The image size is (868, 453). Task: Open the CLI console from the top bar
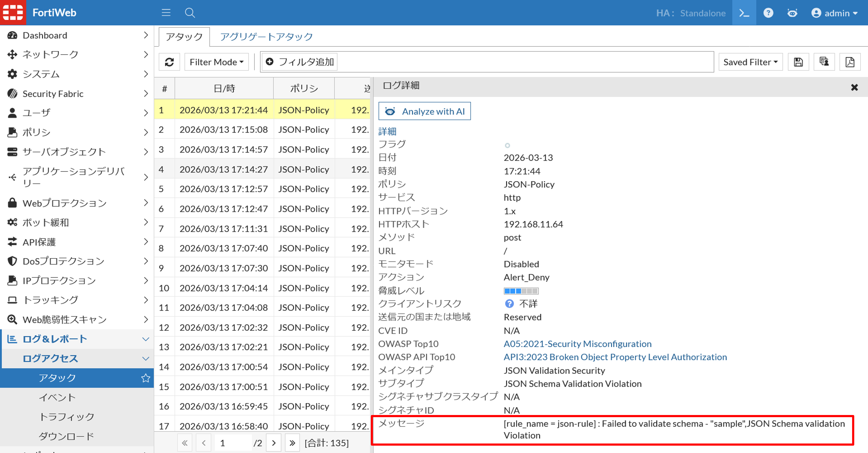(x=744, y=13)
